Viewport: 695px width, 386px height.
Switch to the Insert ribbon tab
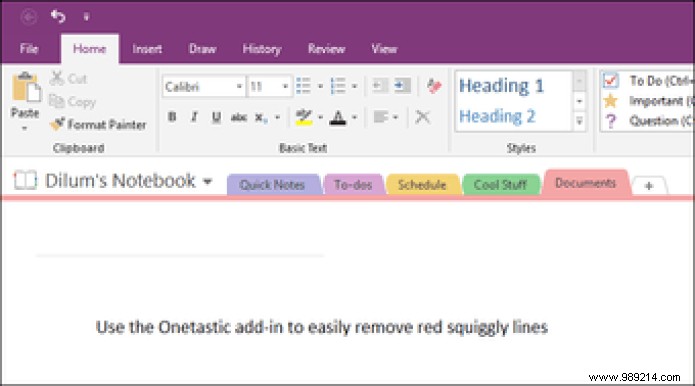pyautogui.click(x=147, y=49)
